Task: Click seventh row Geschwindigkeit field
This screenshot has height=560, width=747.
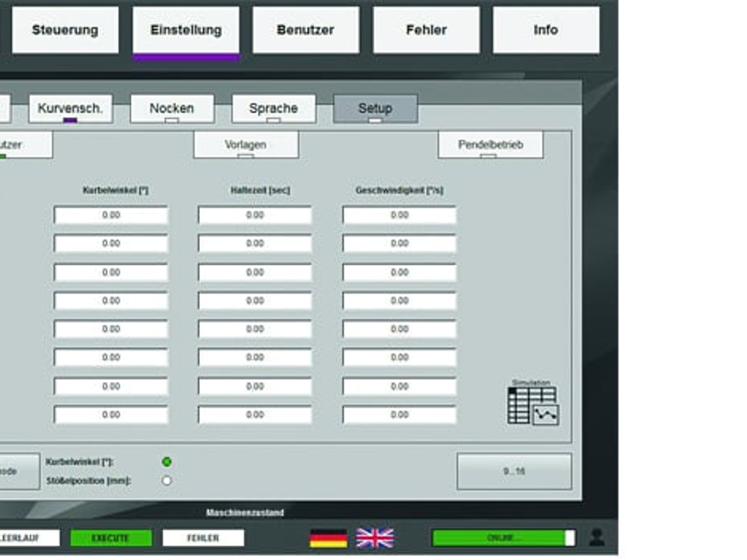Action: 399,386
